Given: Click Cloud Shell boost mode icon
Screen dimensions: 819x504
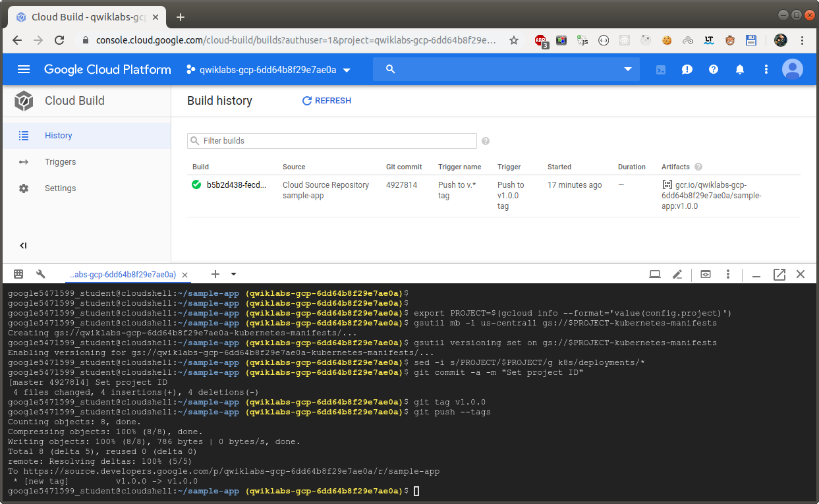Looking at the screenshot, I should click(706, 274).
